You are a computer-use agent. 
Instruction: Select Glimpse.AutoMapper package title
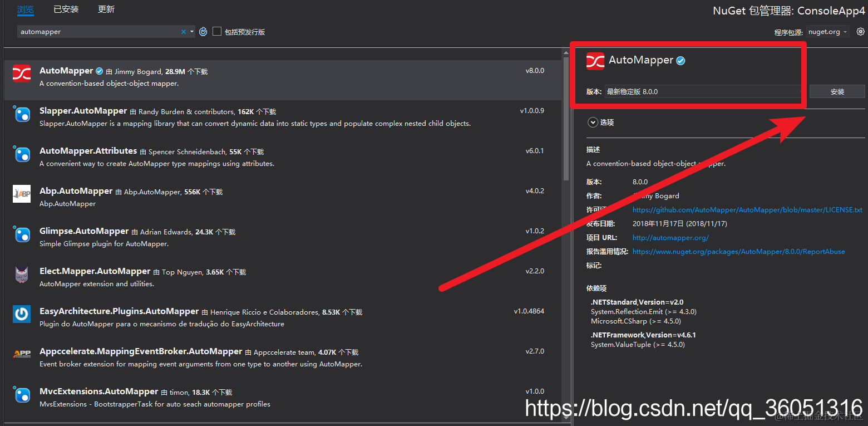point(84,231)
